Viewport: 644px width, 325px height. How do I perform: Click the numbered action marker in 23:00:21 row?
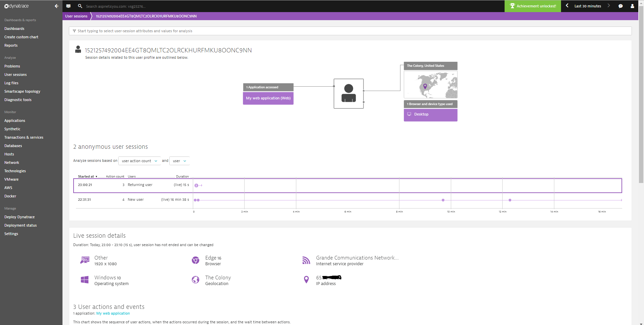(196, 185)
